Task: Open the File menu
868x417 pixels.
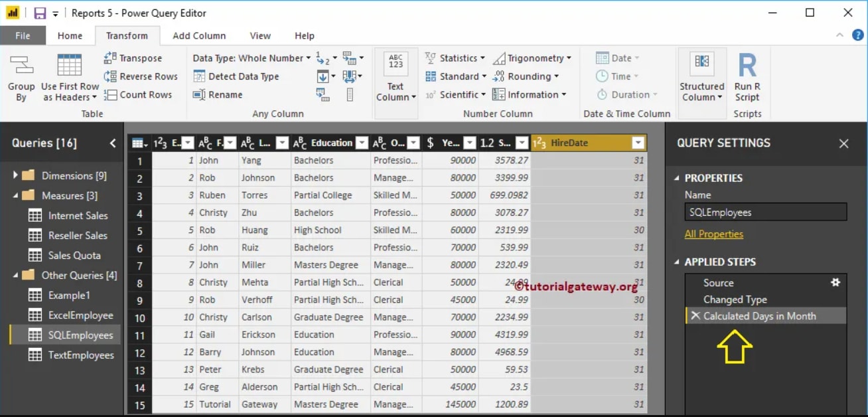Action: [x=23, y=35]
